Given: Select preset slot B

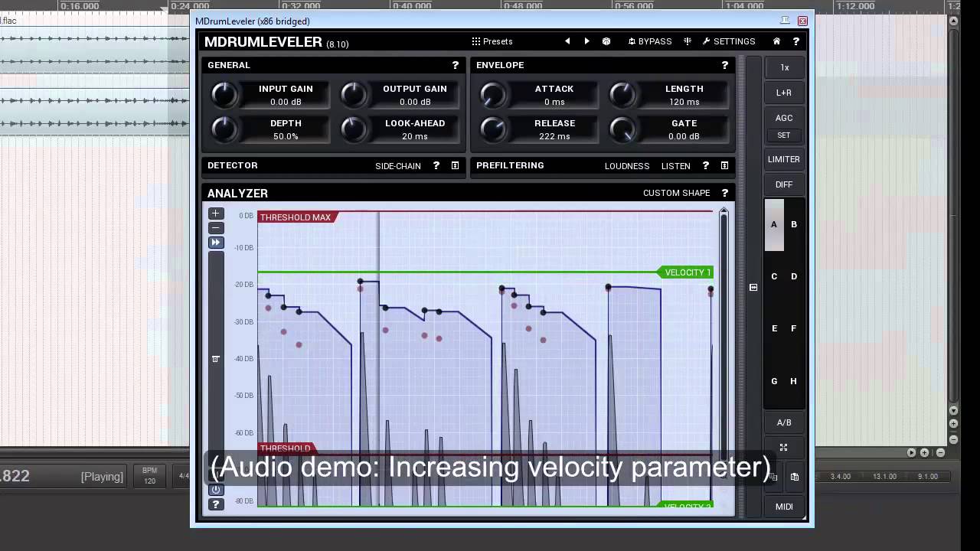Looking at the screenshot, I should (794, 224).
